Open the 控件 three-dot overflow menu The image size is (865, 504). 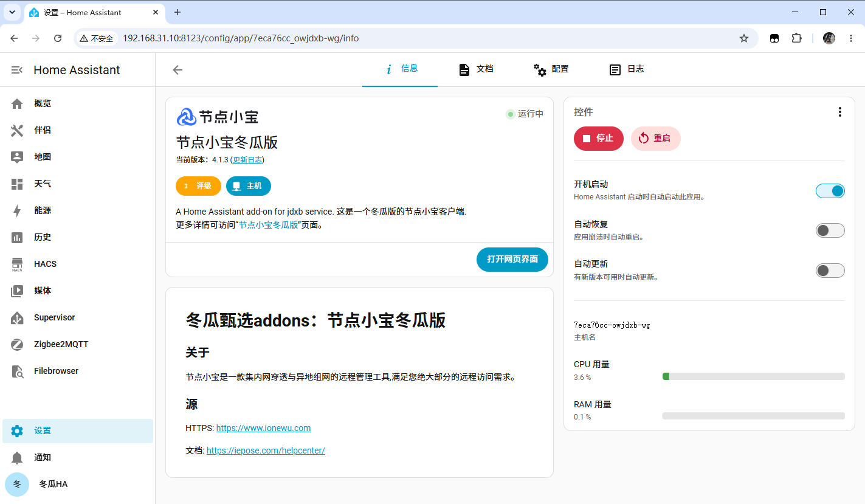[840, 112]
